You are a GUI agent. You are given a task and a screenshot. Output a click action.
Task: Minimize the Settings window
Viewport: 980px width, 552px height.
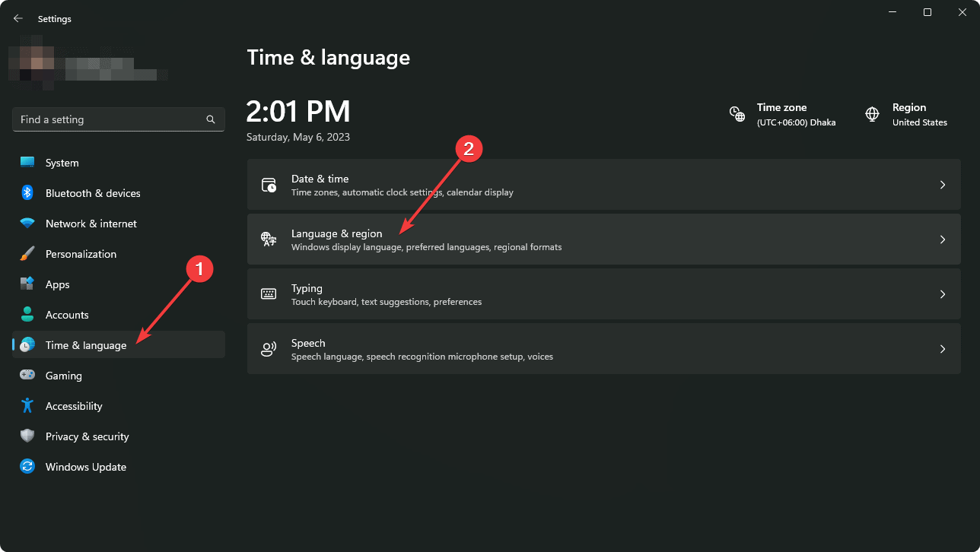[x=892, y=12]
